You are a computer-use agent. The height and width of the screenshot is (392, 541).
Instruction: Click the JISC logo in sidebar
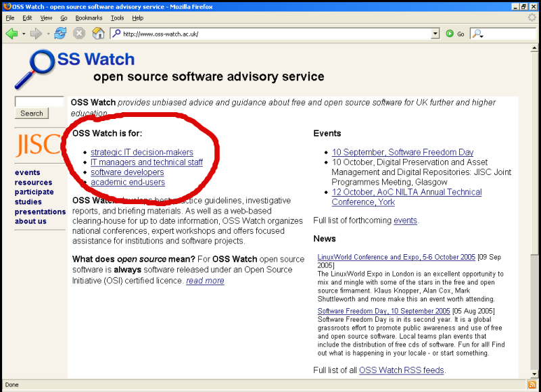[39, 145]
